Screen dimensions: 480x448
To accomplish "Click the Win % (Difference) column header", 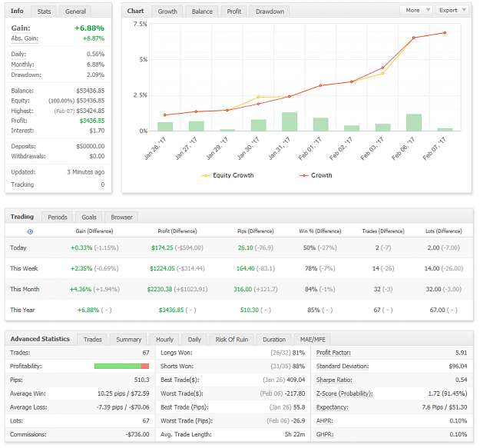I will 320,231.
